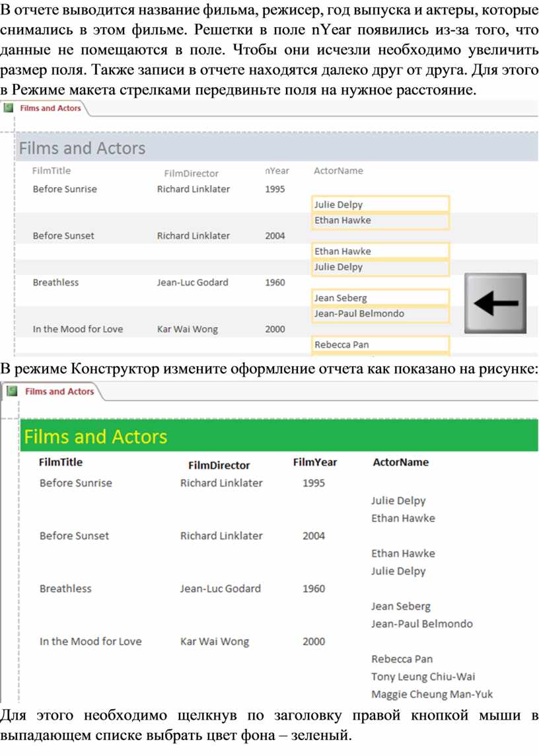Click Ethan Hawke under Before Sunrise, green-titled report
This screenshot has width=539, height=756.
click(403, 518)
